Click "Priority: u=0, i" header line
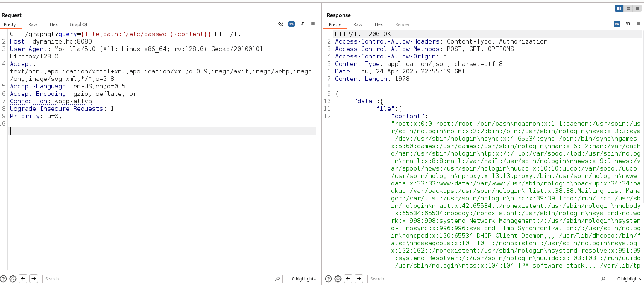 tap(40, 116)
